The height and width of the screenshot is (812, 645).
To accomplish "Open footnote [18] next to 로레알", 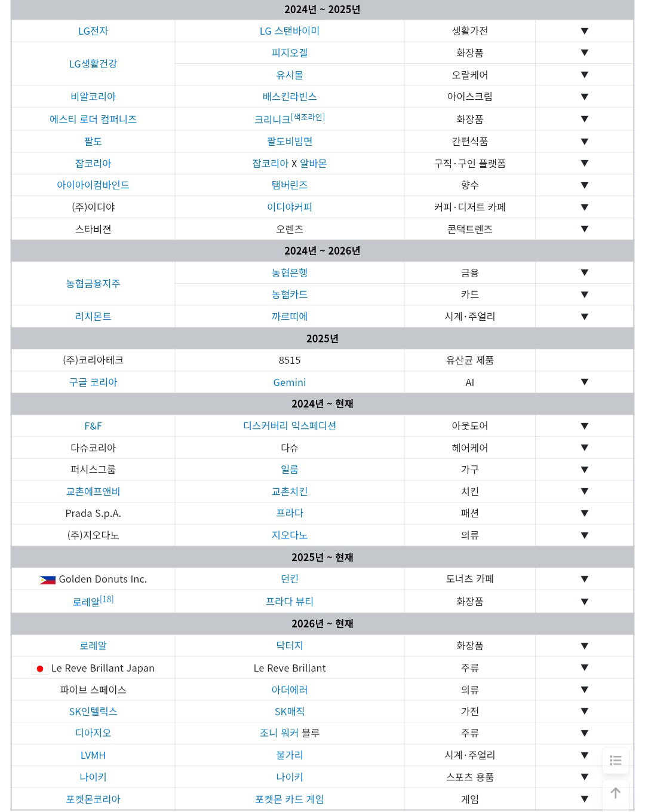I will point(107,599).
